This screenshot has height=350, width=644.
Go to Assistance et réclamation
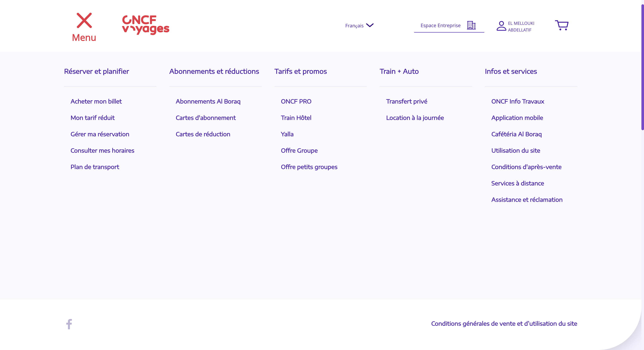point(527,200)
